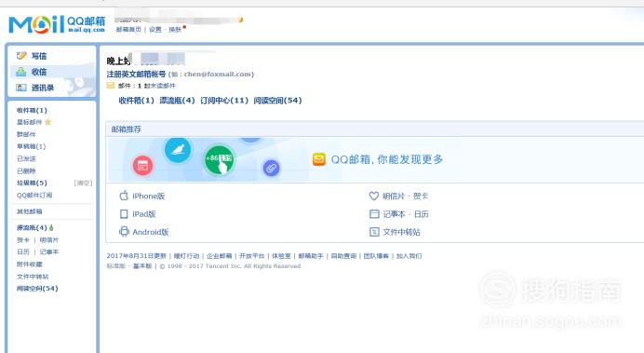Open the 星标邮件 folder
Screen dimensions: 644x353
[29, 122]
